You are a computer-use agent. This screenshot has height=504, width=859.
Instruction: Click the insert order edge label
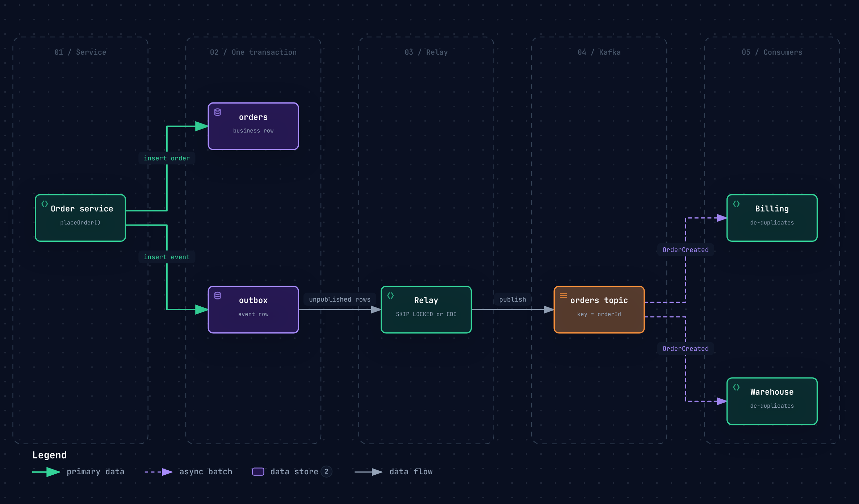tap(167, 158)
